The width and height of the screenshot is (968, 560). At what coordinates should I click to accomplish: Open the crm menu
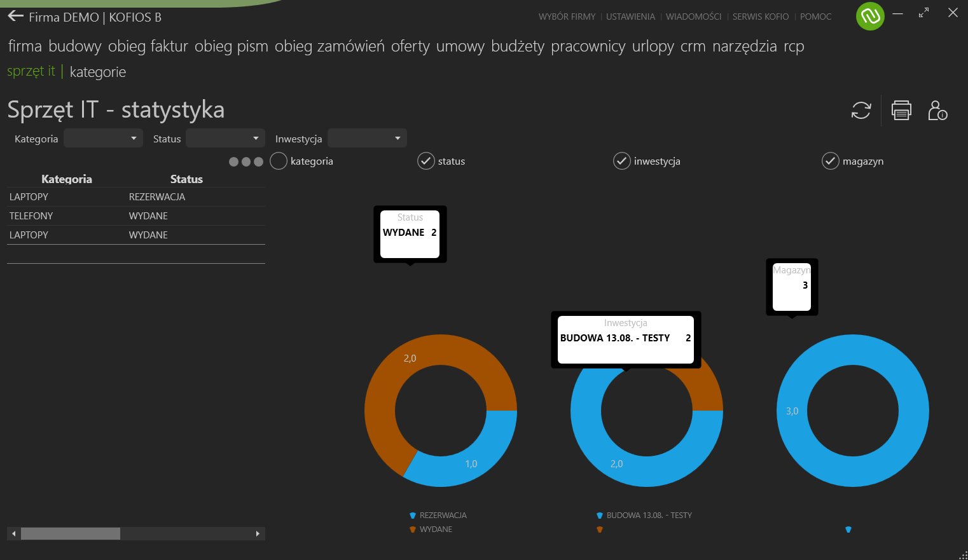point(693,46)
